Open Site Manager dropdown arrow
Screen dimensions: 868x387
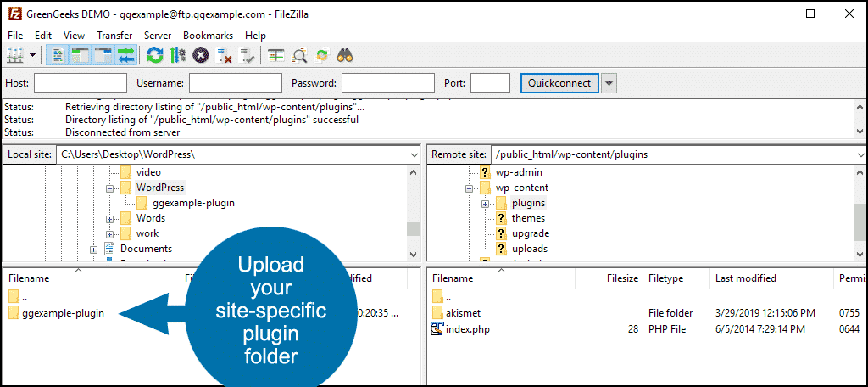(x=32, y=55)
